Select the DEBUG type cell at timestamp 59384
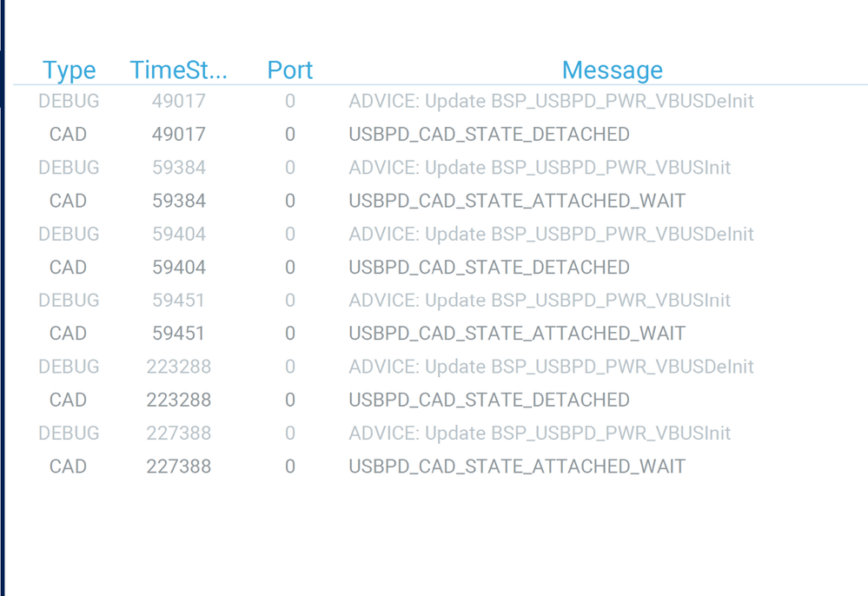The width and height of the screenshot is (868, 596). click(69, 168)
